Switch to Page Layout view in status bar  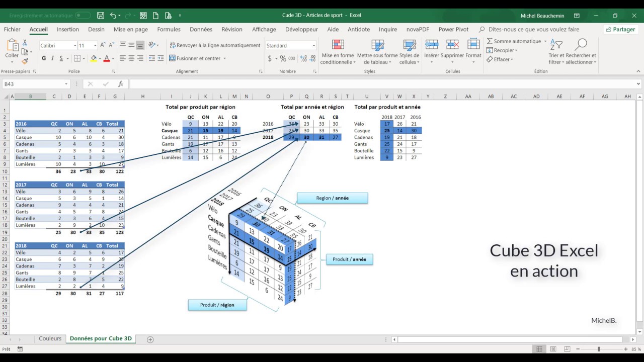click(x=553, y=349)
